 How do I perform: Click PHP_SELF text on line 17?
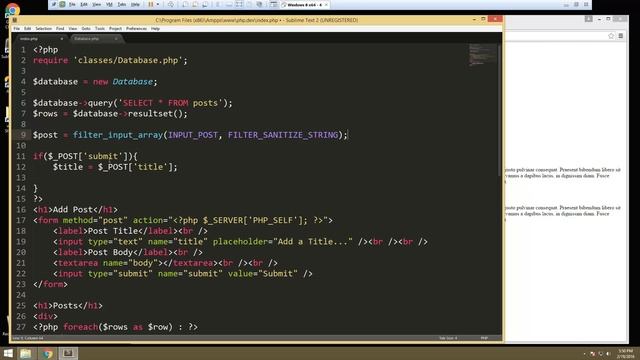point(273,220)
